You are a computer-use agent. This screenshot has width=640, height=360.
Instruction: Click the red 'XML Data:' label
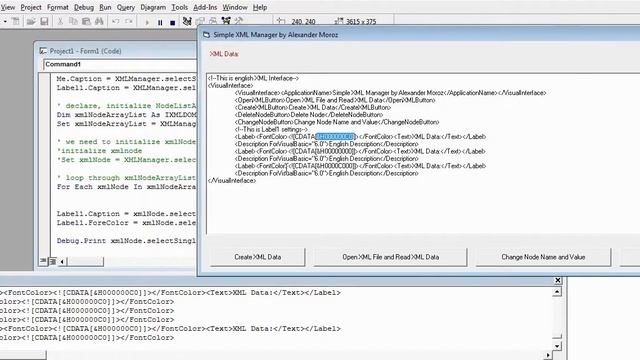click(224, 54)
